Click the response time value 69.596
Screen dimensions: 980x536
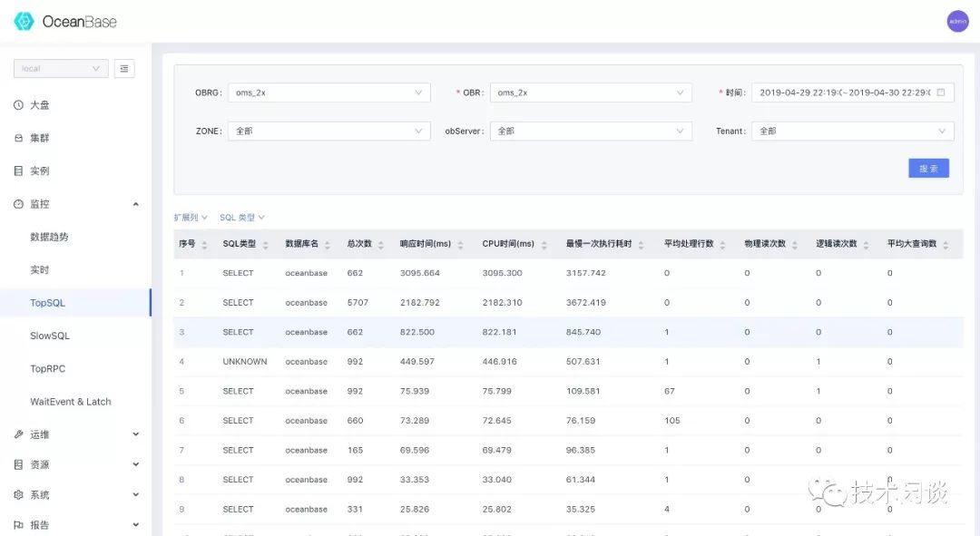tap(415, 451)
